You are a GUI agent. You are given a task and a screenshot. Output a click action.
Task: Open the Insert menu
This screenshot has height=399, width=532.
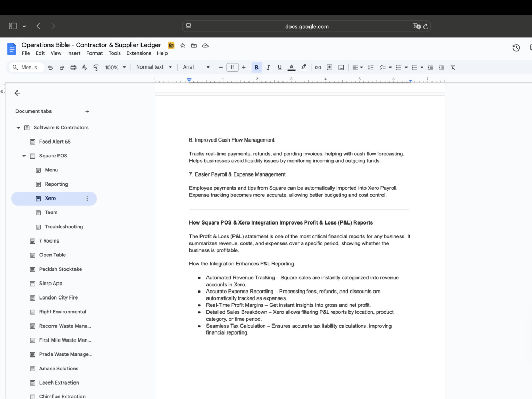(73, 53)
